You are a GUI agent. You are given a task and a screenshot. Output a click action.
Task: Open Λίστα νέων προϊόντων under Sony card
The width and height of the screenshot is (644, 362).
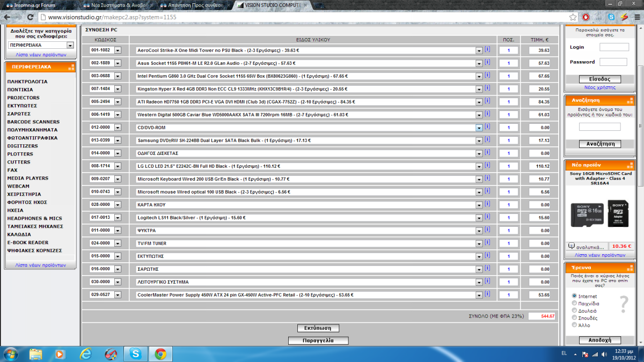599,255
